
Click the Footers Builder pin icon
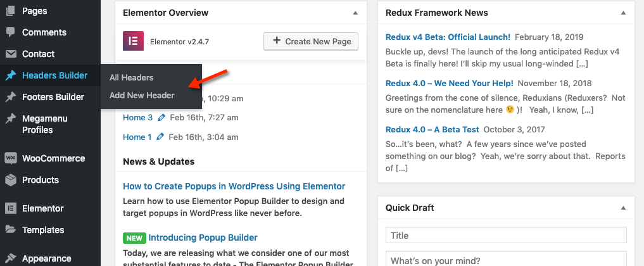click(x=10, y=98)
